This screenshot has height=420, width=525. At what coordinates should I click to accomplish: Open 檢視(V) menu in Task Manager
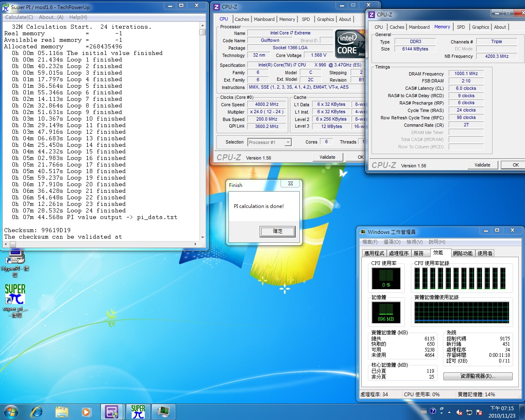[x=414, y=242]
